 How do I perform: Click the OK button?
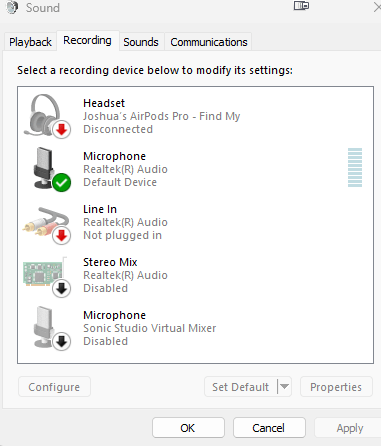(x=188, y=428)
